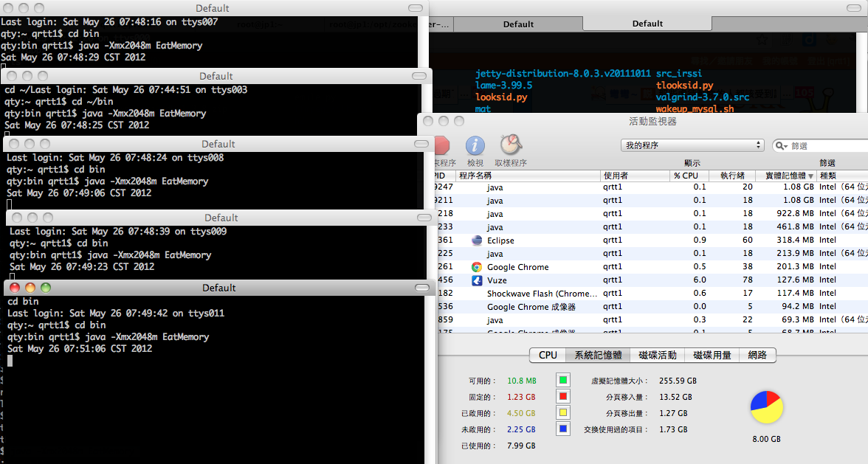Viewport: 868px width, 464px height.
Task: Select java process using 922.8 MB
Action: [651, 213]
